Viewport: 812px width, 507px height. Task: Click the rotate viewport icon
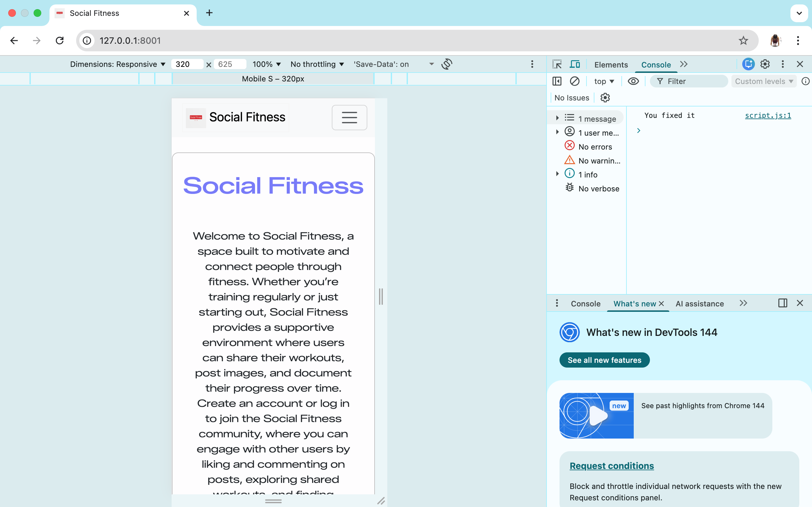coord(447,64)
